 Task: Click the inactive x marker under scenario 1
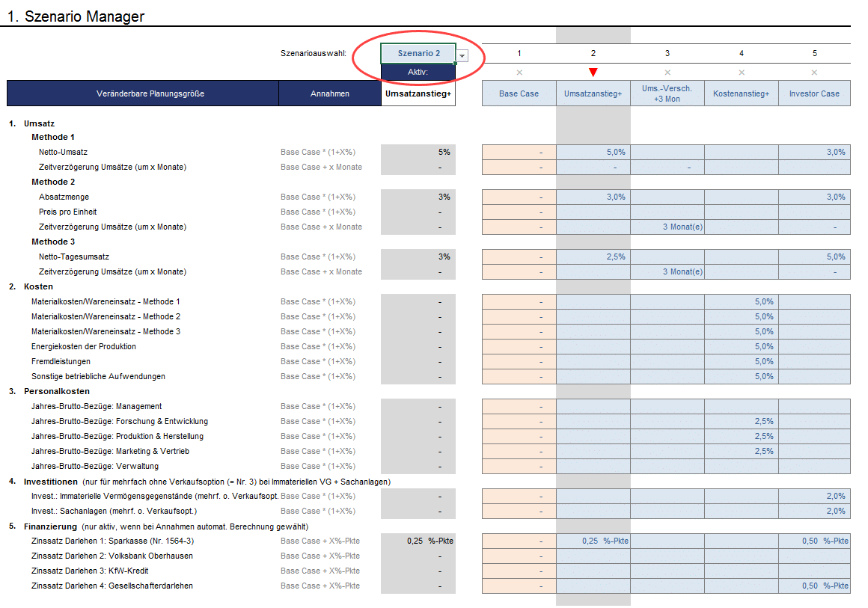point(519,73)
